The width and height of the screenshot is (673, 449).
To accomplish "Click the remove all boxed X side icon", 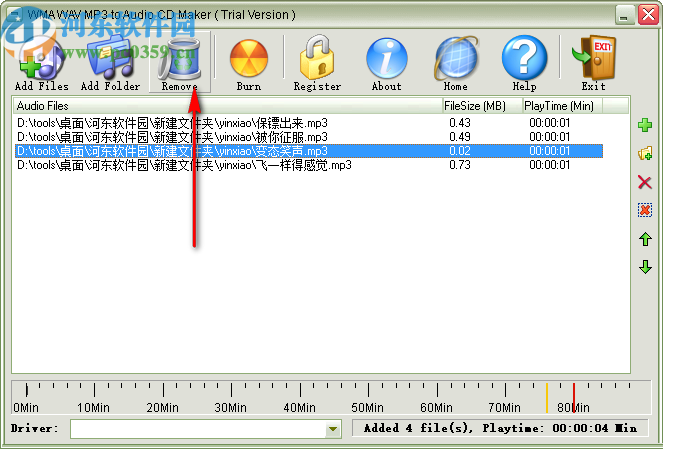I will 645,210.
